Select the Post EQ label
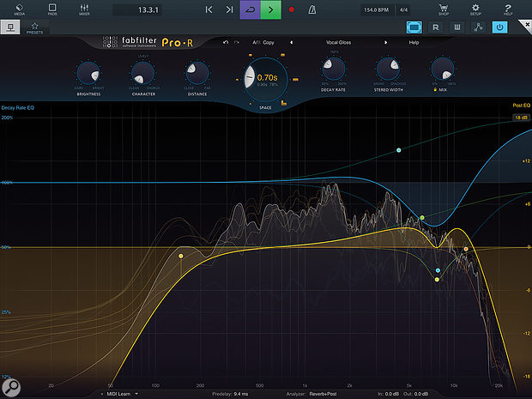 coord(522,106)
